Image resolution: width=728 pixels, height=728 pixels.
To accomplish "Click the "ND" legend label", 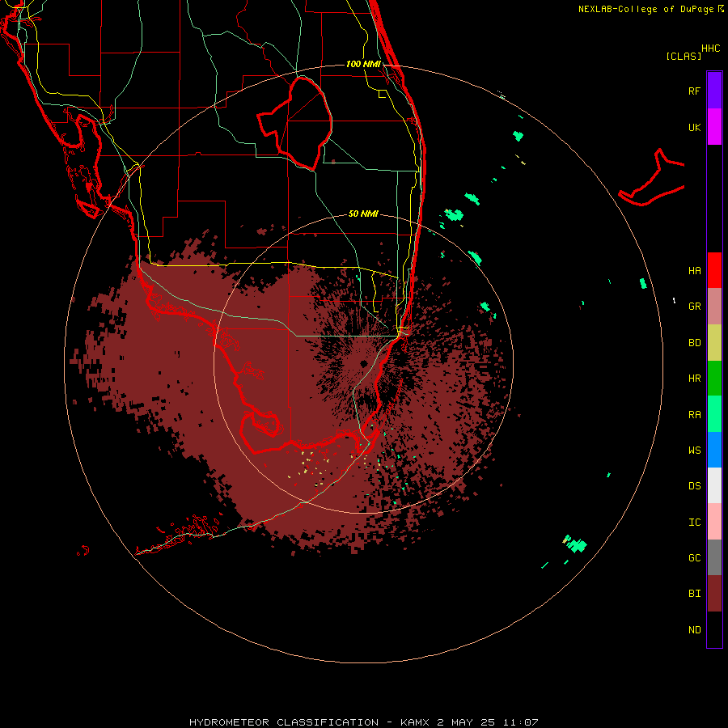I will pos(694,630).
